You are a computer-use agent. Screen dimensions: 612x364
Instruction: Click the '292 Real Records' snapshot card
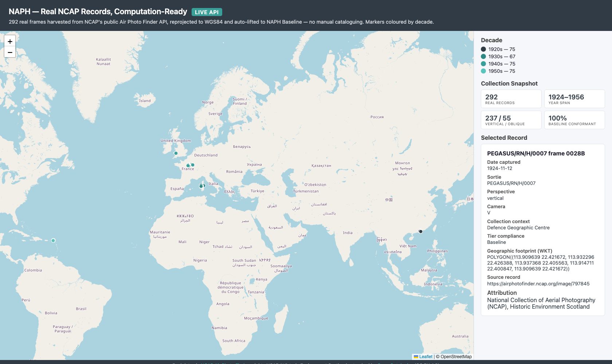(511, 99)
